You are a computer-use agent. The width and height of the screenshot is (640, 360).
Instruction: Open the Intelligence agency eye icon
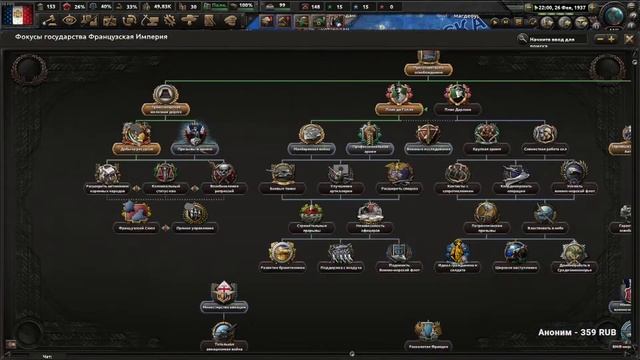(69, 20)
